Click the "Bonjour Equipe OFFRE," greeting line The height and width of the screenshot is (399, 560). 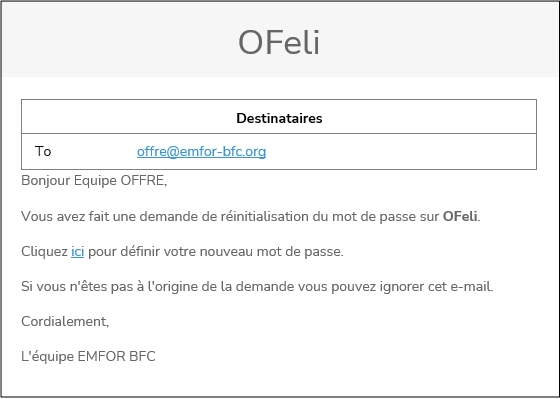[x=94, y=180]
